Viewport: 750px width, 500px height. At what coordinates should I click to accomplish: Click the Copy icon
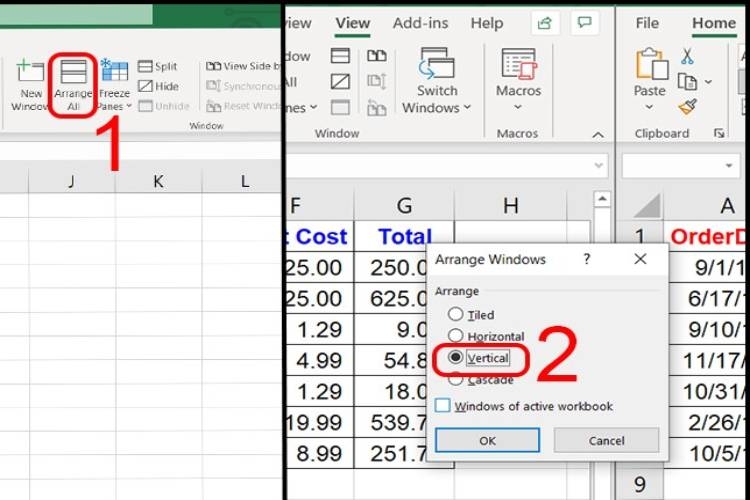click(x=687, y=82)
